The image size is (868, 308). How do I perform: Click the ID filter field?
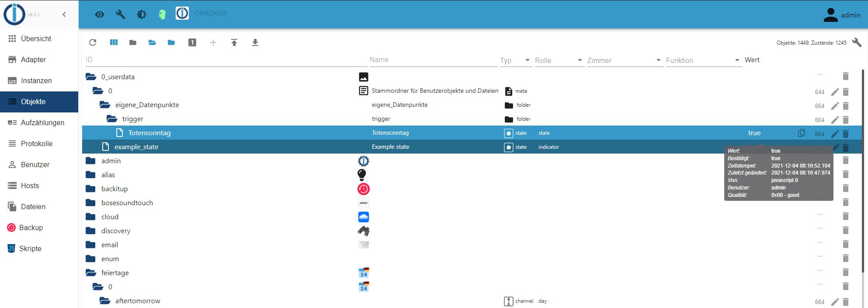click(226, 60)
